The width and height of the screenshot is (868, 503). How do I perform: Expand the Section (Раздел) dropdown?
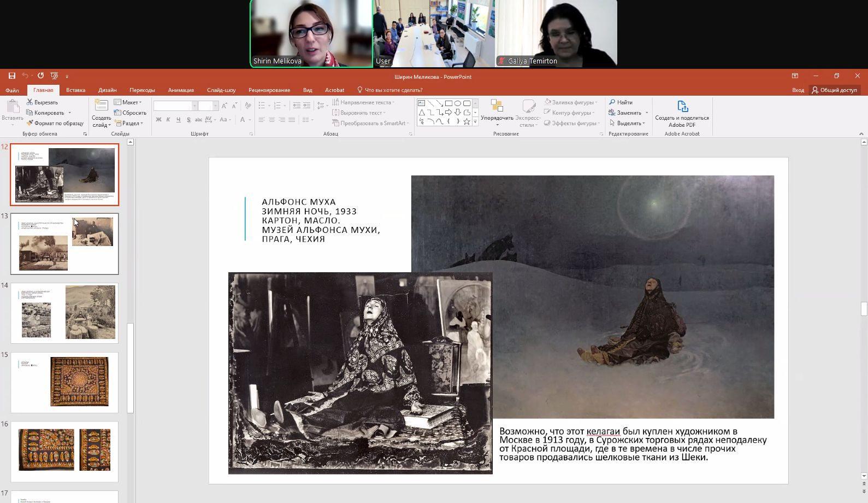(x=129, y=123)
